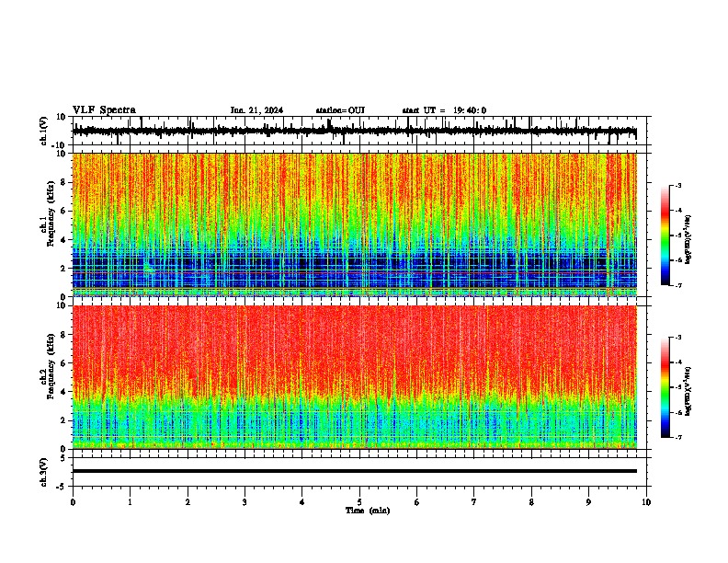Click the ch.1 color bar label '-3'

click(677, 185)
